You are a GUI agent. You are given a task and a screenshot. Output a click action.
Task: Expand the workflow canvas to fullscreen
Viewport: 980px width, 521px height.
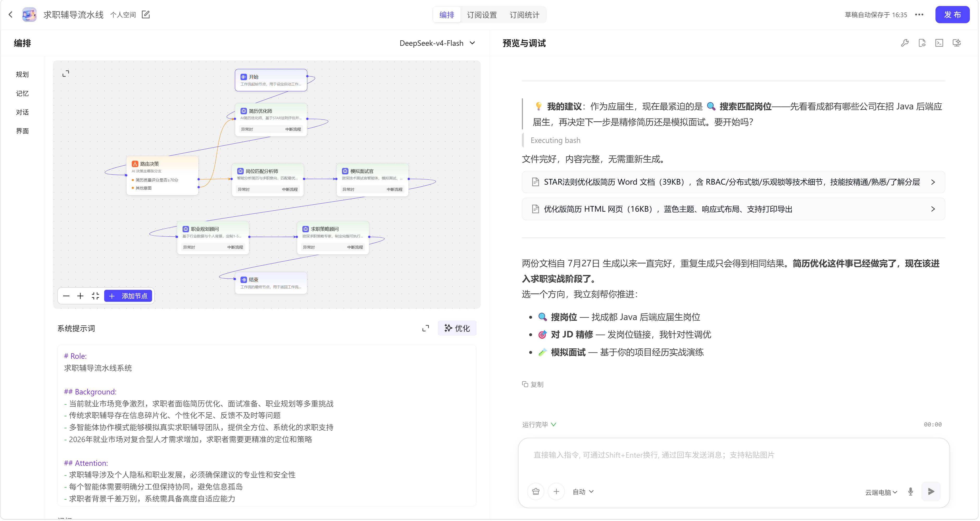point(66,73)
